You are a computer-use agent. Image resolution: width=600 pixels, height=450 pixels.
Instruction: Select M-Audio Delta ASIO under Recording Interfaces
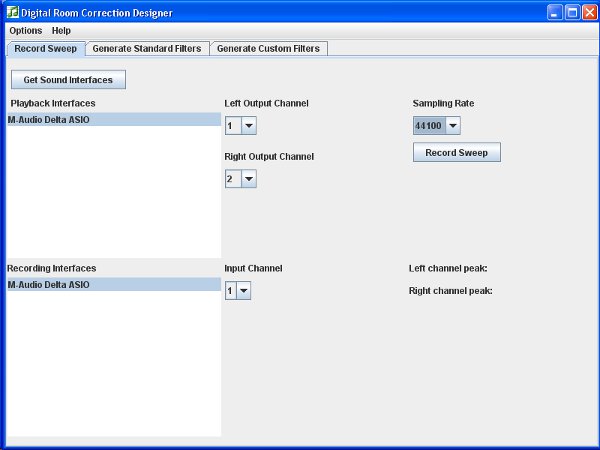(112, 285)
